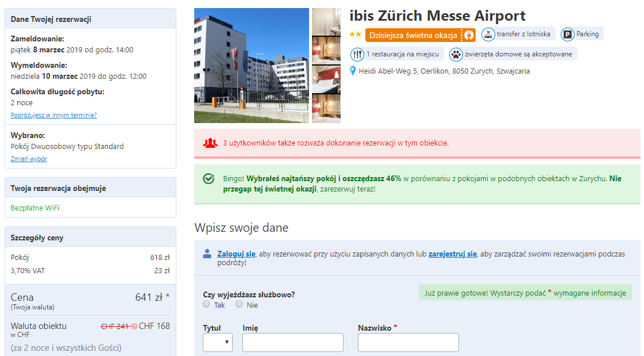Click the airport transfer shuttle icon

click(488, 35)
